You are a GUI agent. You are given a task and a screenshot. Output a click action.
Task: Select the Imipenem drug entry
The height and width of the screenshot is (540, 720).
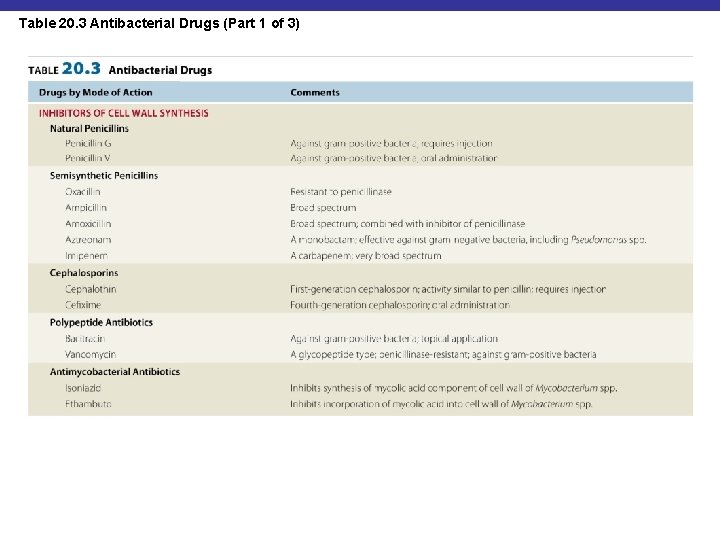click(86, 256)
